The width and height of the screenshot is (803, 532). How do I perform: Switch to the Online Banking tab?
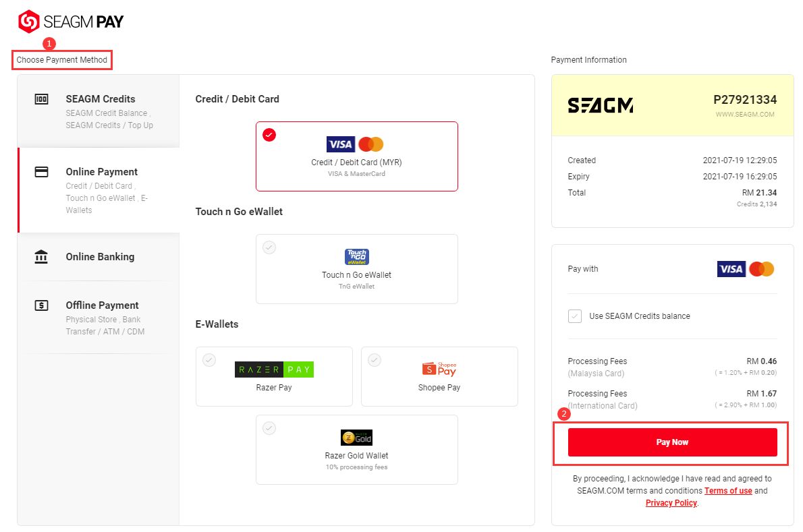[x=99, y=257]
